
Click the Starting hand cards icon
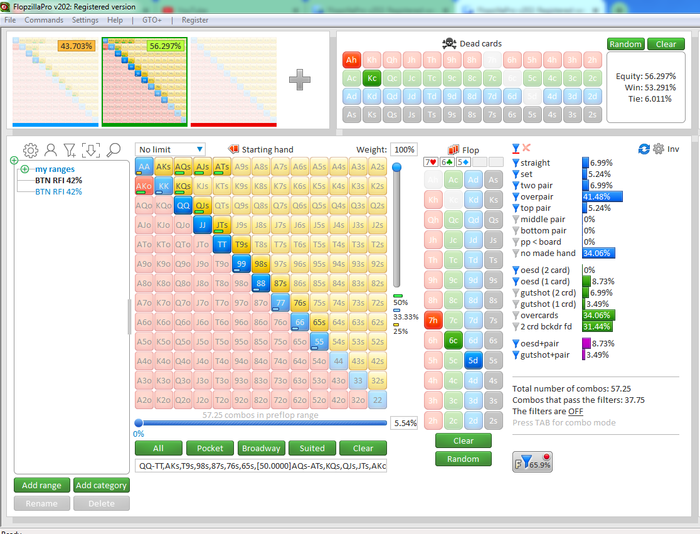(x=233, y=149)
